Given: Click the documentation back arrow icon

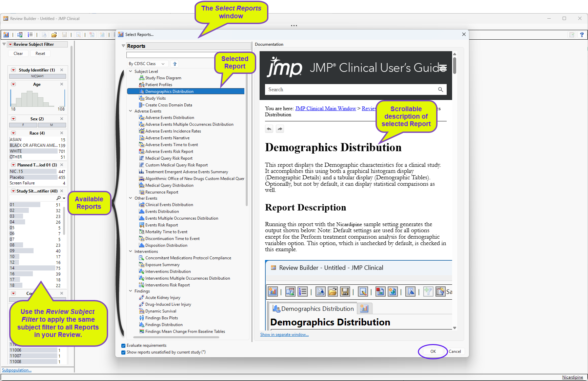Looking at the screenshot, I should coord(269,129).
